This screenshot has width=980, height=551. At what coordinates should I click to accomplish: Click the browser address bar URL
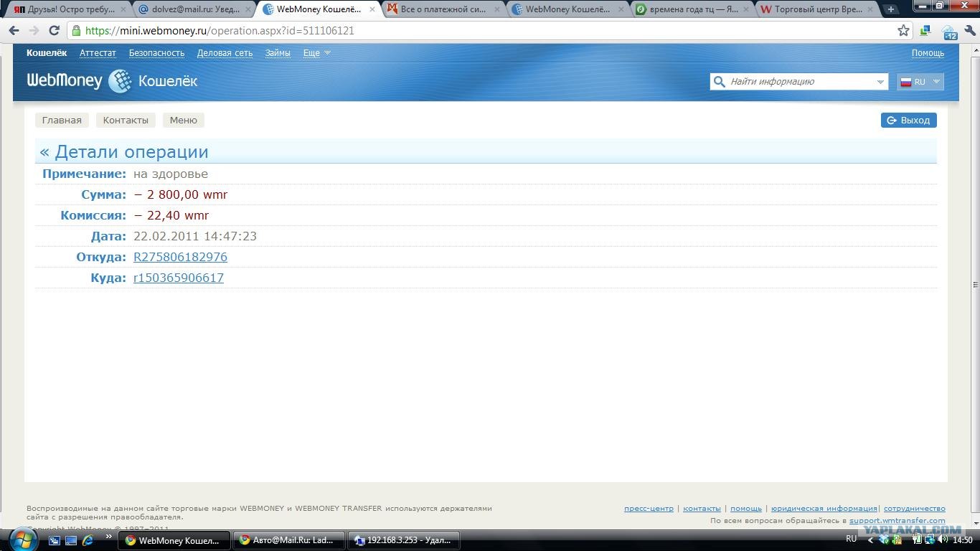click(220, 31)
